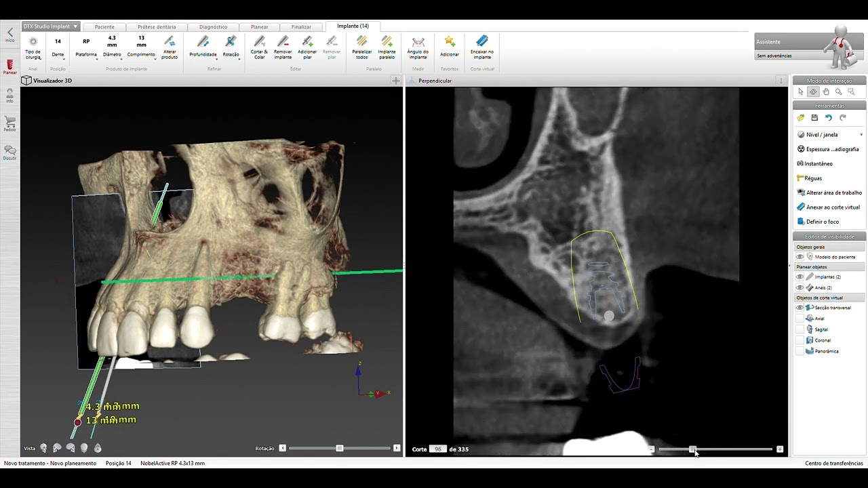This screenshot has height=488, width=868.
Task: Switch to the Paciente tab
Action: tap(104, 26)
